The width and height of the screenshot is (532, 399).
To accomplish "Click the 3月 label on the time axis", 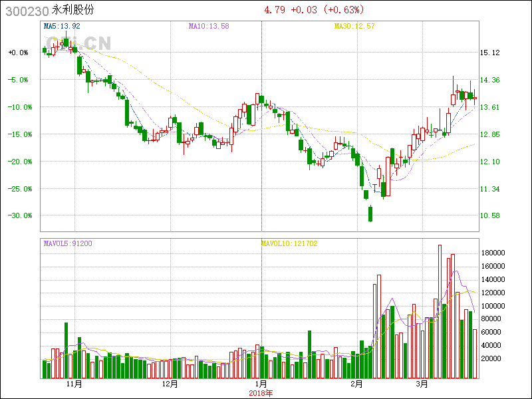I will click(422, 384).
